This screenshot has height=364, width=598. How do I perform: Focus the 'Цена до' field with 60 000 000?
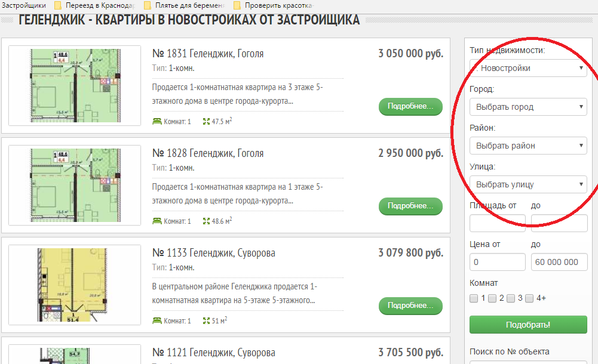tap(559, 262)
